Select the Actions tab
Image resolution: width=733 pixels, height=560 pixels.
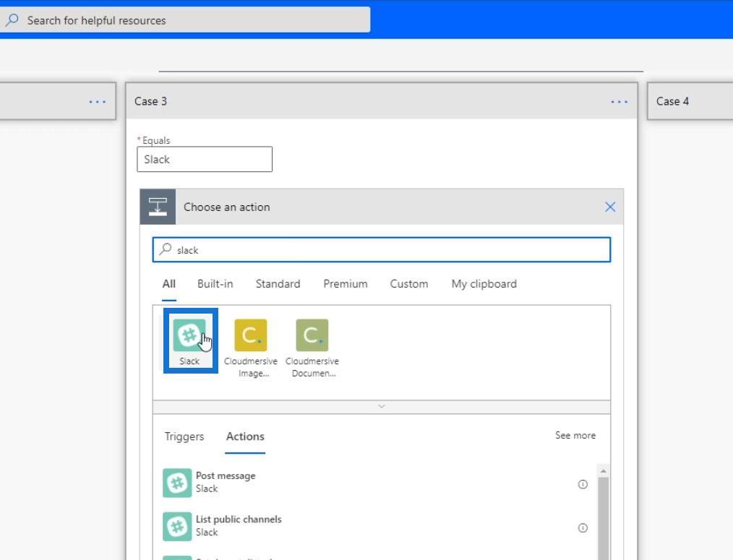pos(245,436)
